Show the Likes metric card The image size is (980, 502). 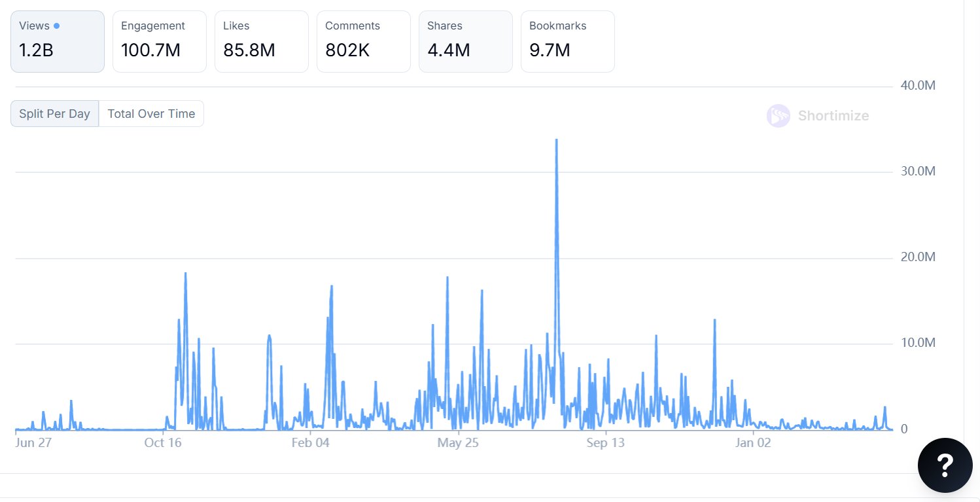262,41
